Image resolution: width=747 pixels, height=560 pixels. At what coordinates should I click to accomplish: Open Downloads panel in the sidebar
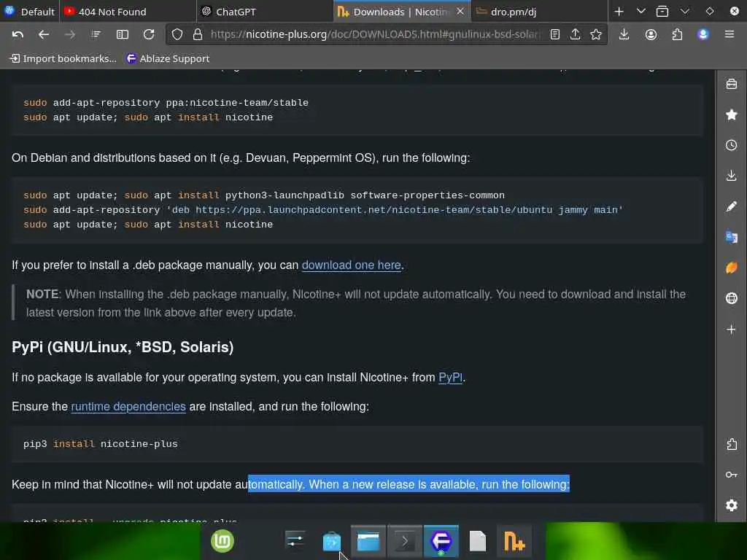click(x=731, y=176)
